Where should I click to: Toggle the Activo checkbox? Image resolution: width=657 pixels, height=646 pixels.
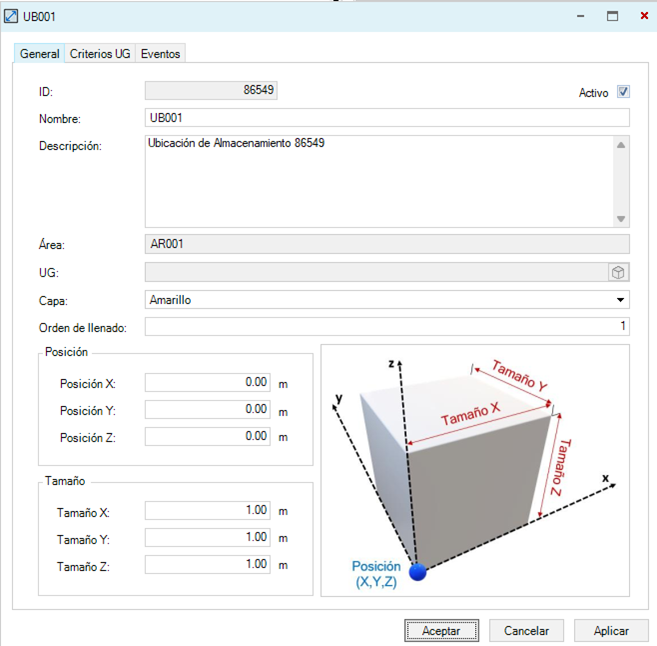pyautogui.click(x=623, y=92)
